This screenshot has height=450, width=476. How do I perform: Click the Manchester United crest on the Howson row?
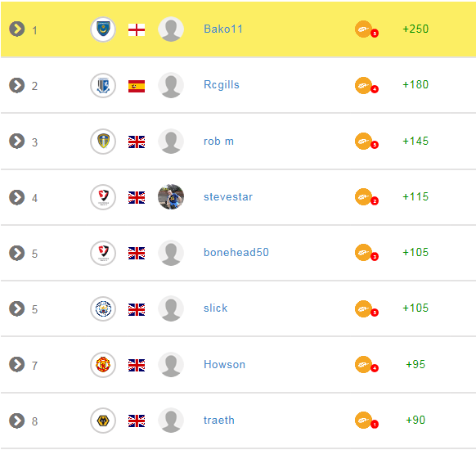tap(103, 365)
